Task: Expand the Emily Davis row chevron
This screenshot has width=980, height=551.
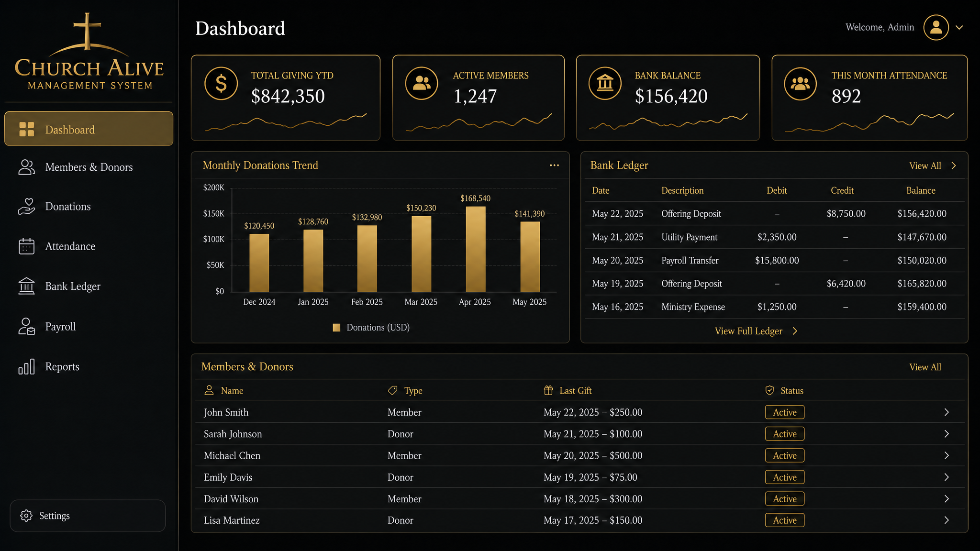Action: 947,477
